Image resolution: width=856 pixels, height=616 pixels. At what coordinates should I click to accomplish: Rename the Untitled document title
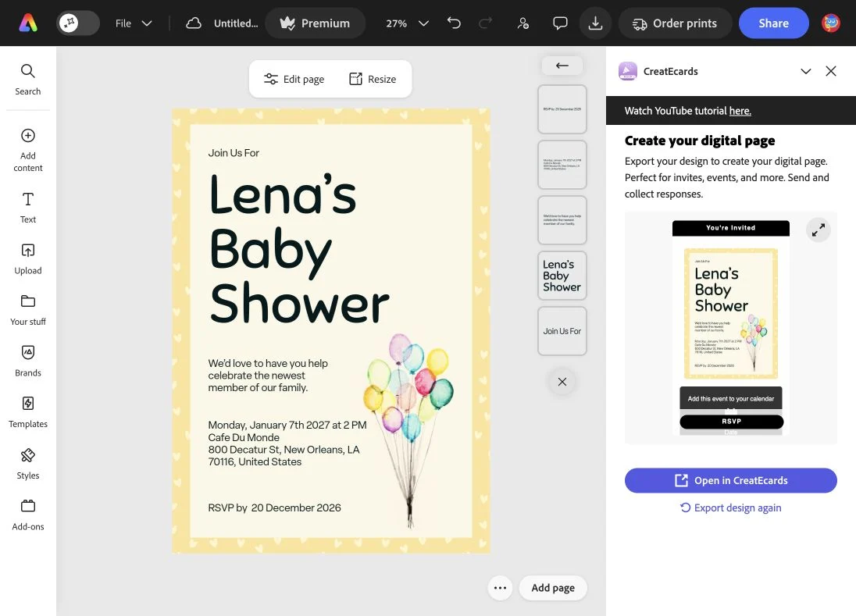click(236, 23)
